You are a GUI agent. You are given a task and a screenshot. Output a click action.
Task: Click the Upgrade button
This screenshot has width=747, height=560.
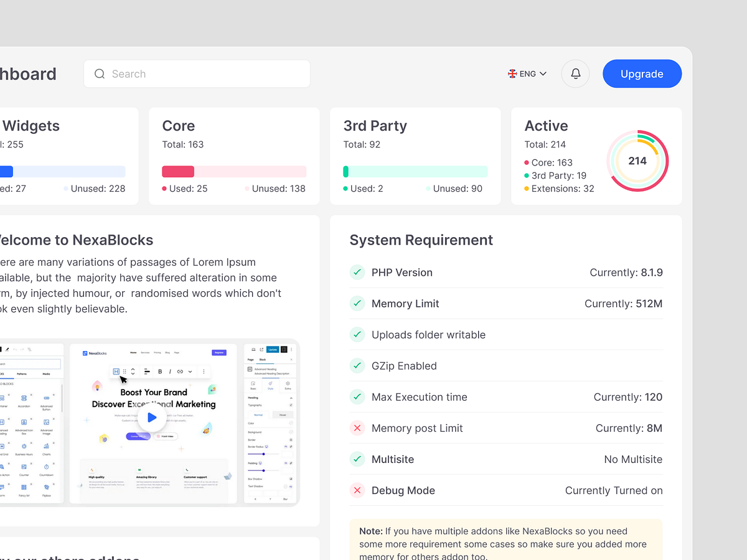click(x=642, y=73)
